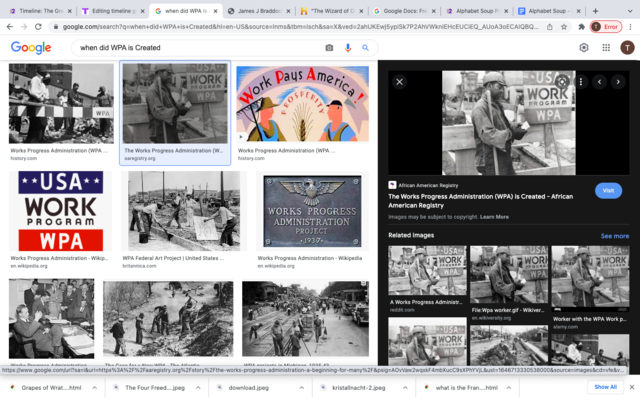The image size is (640, 400).
Task: Close the James J Braddock tab
Action: pos(288,11)
